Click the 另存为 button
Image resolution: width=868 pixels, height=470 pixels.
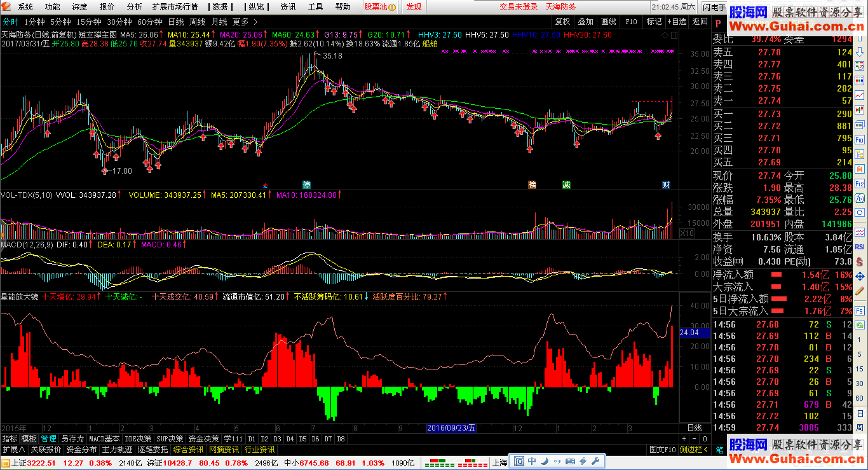pyautogui.click(x=72, y=439)
